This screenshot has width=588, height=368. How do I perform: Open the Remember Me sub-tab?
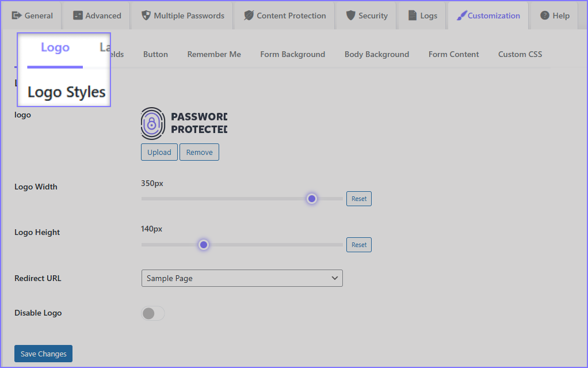pyautogui.click(x=214, y=54)
